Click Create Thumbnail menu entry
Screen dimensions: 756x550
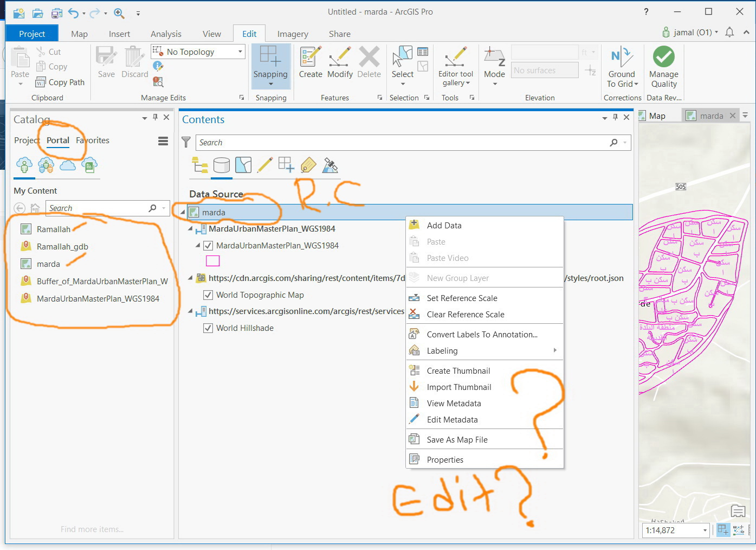tap(484, 370)
